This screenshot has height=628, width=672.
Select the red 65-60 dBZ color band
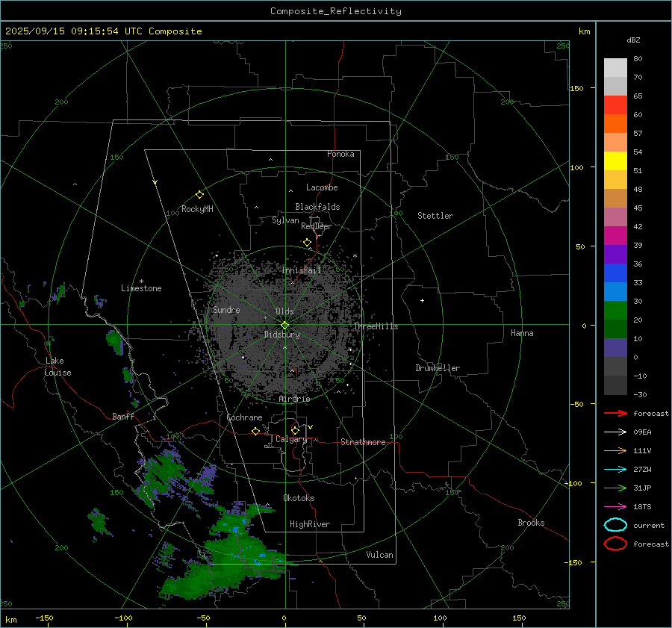pos(615,105)
